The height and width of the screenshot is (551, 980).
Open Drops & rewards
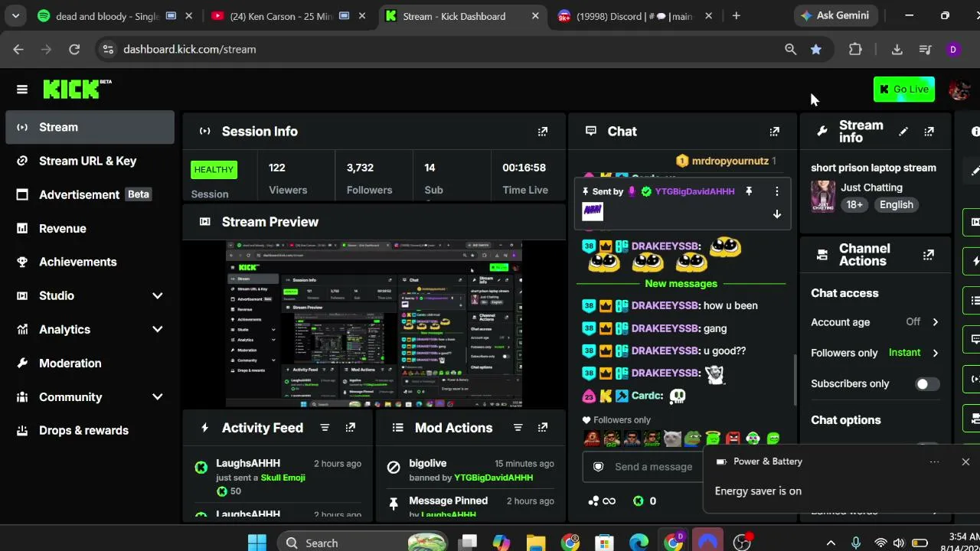point(90,430)
